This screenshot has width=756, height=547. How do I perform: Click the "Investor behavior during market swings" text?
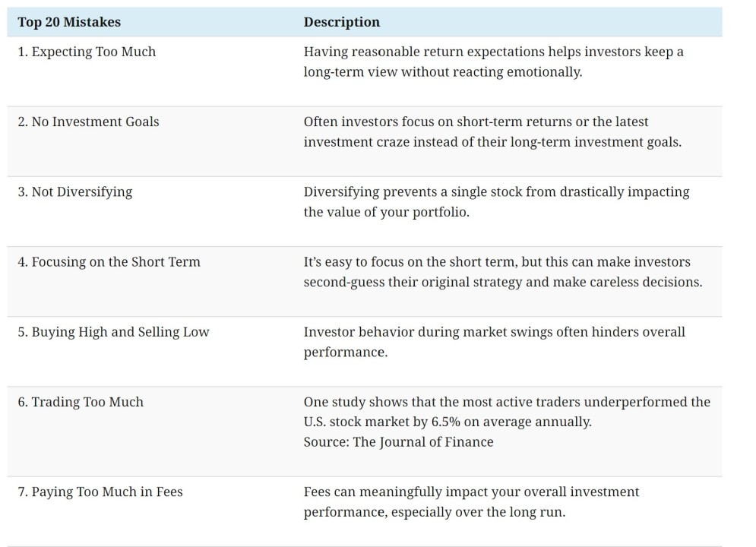pyautogui.click(x=494, y=332)
